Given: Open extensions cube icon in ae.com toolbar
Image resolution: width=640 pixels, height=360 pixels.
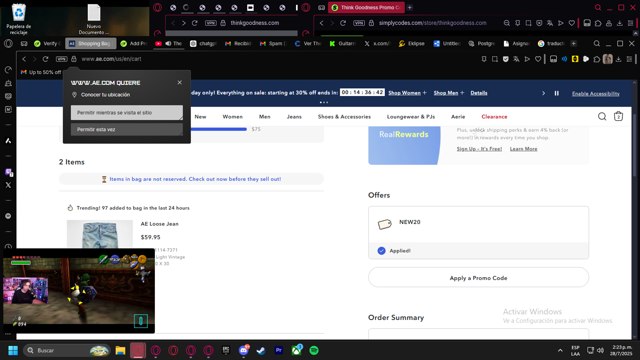Looking at the screenshot, I should [597, 59].
